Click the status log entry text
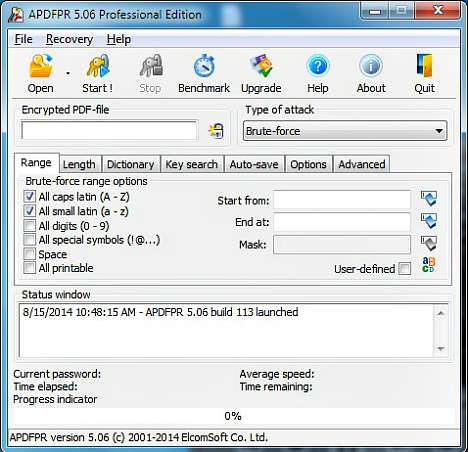This screenshot has height=452, width=468. click(160, 312)
